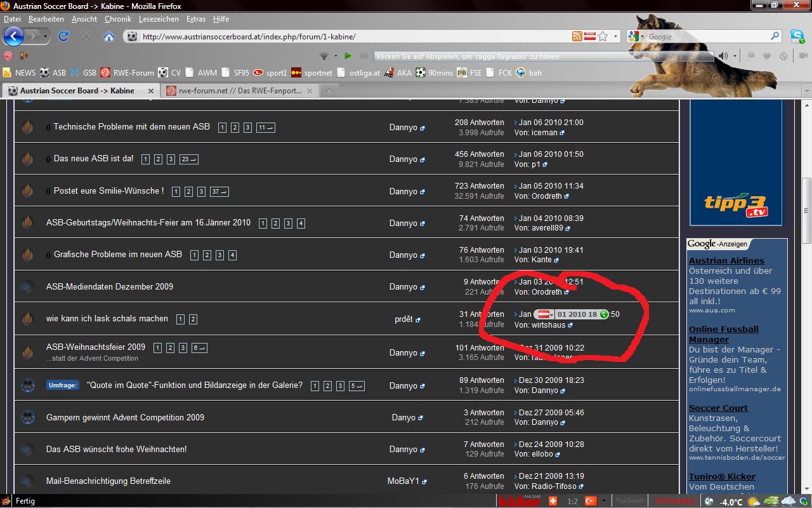Image resolution: width=812 pixels, height=508 pixels.
Task: Open the Datei menu
Action: coord(12,19)
